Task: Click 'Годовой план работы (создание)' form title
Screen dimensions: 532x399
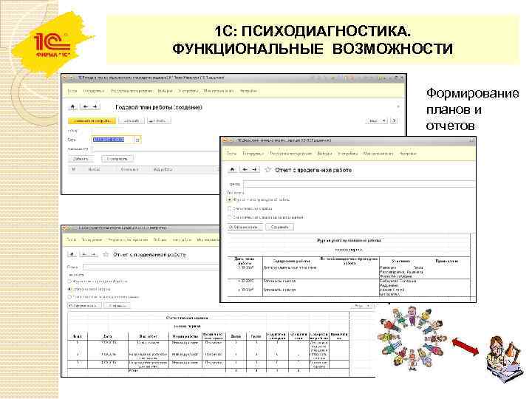Action: pos(158,107)
